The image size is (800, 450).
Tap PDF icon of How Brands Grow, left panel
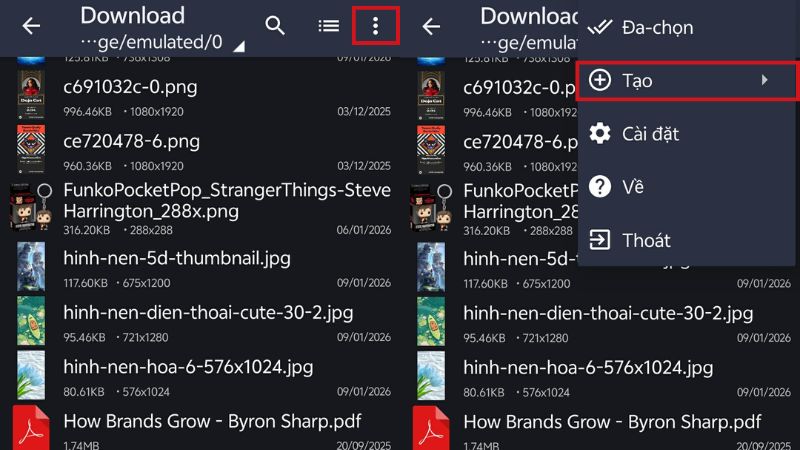point(31,428)
